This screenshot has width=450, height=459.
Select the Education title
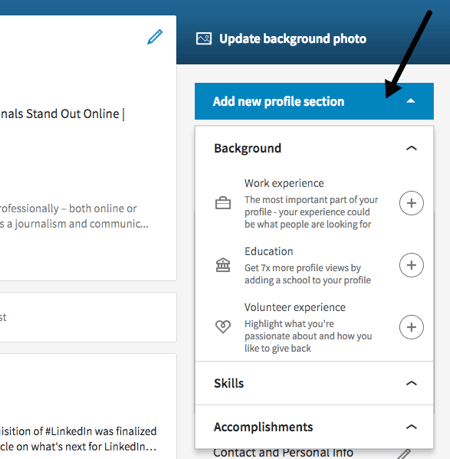point(269,251)
